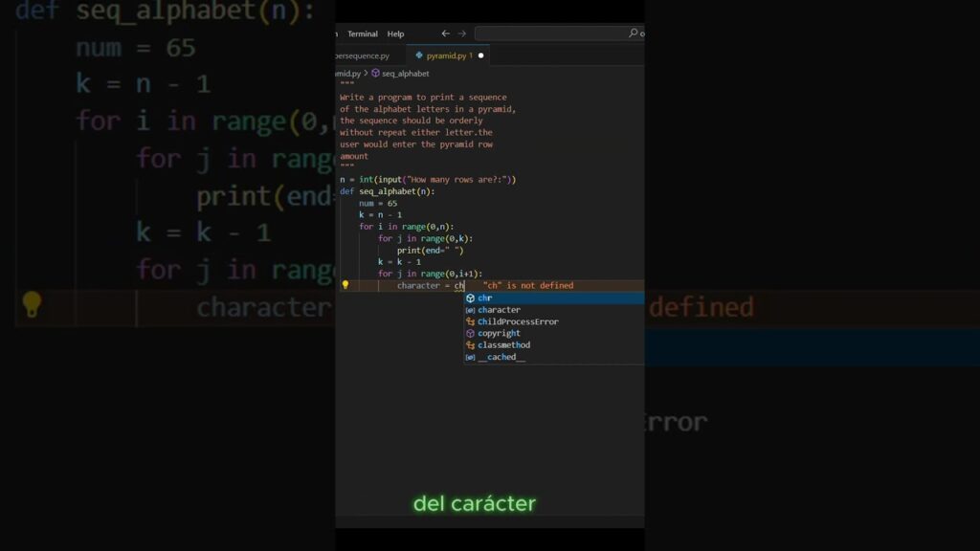This screenshot has width=980, height=551.
Task: Click inside the command center search field
Action: coord(550,33)
